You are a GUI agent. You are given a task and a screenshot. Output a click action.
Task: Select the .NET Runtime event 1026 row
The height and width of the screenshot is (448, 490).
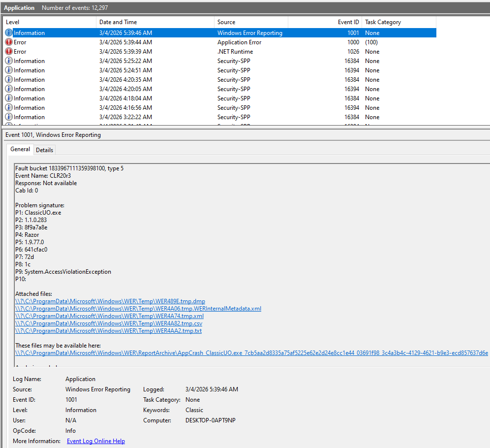pyautogui.click(x=220, y=52)
